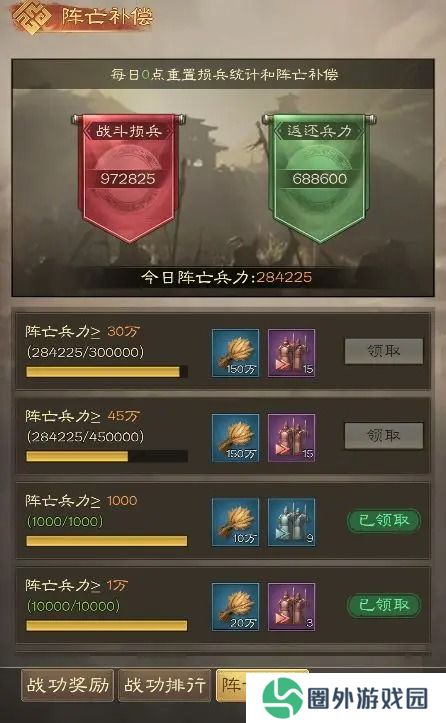Screen dimensions: 446x723
Task: Click progress bar of 30万 tier
Action: 107,372
